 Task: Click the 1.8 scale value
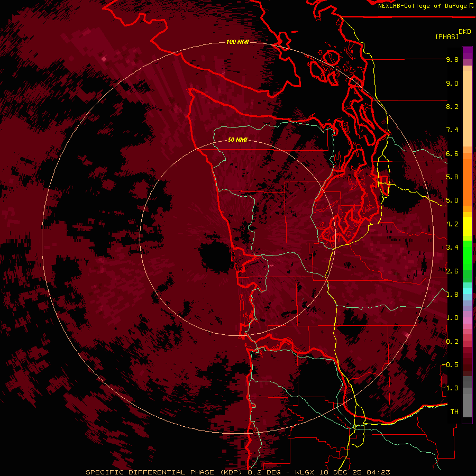452,295
